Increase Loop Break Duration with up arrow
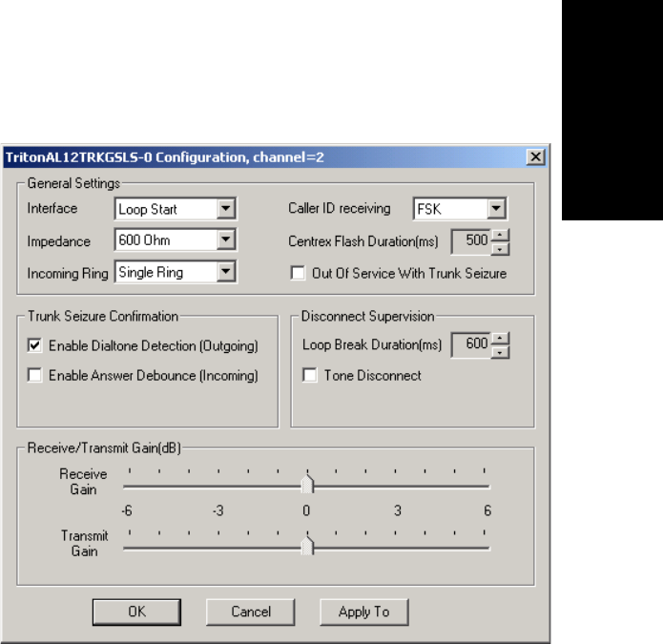 click(500, 339)
